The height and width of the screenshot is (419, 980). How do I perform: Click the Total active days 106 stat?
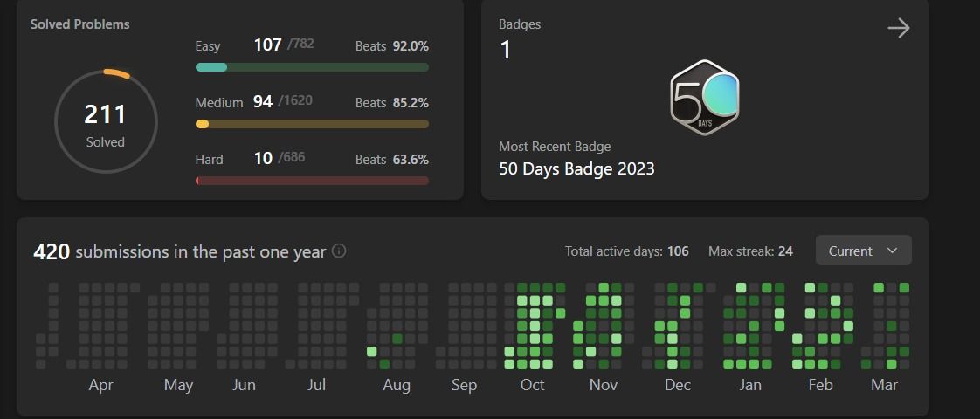coord(626,251)
